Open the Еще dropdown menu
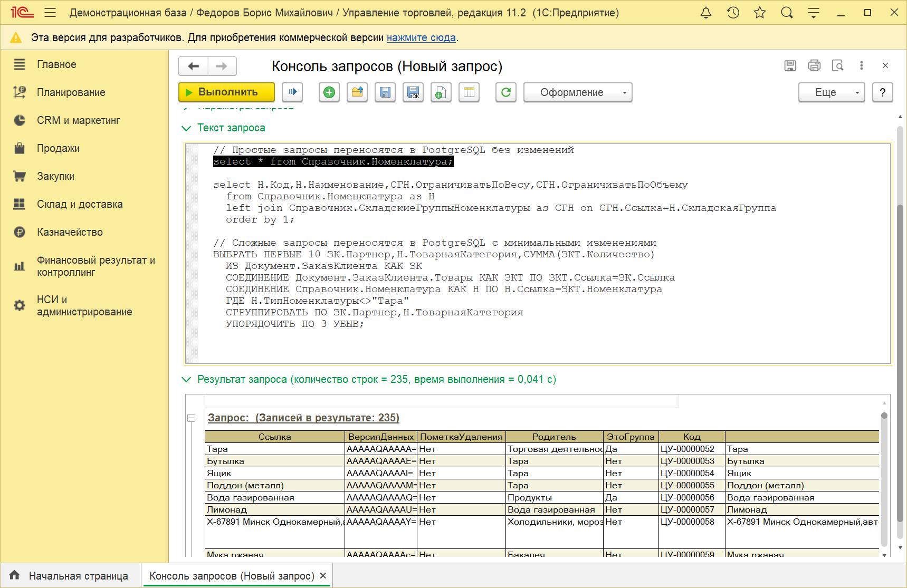907x588 pixels. pyautogui.click(x=832, y=92)
